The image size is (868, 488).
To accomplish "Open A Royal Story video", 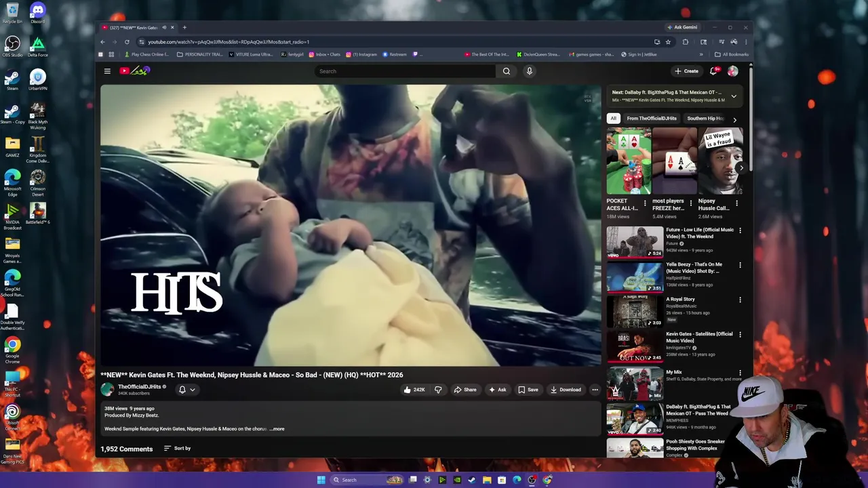I will [680, 299].
